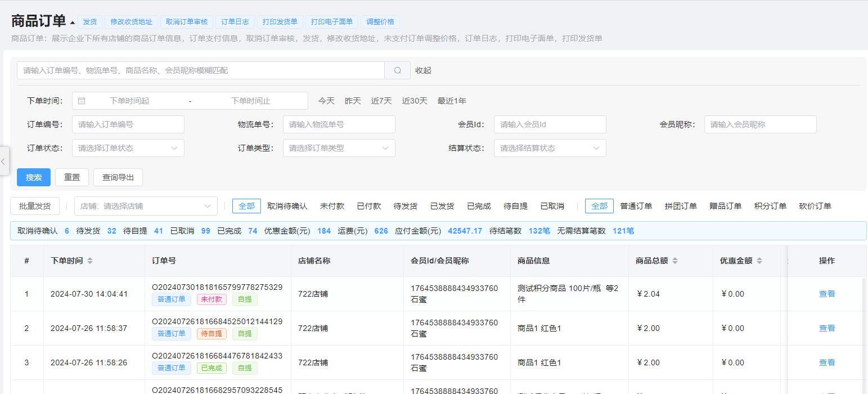Switch to the 待发货 status tab

pos(406,206)
